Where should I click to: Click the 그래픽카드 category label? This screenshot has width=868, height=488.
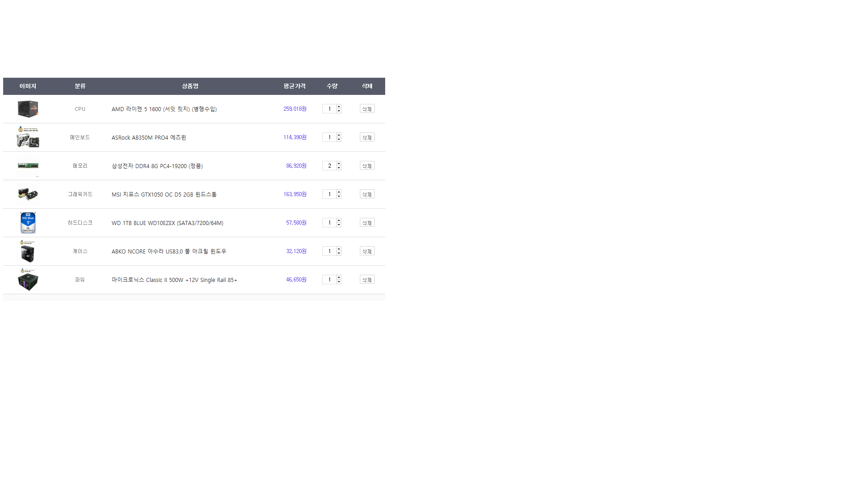click(x=80, y=194)
